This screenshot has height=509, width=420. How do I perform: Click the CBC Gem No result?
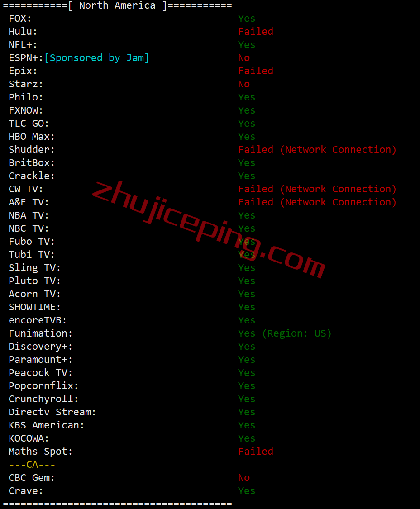(x=244, y=478)
